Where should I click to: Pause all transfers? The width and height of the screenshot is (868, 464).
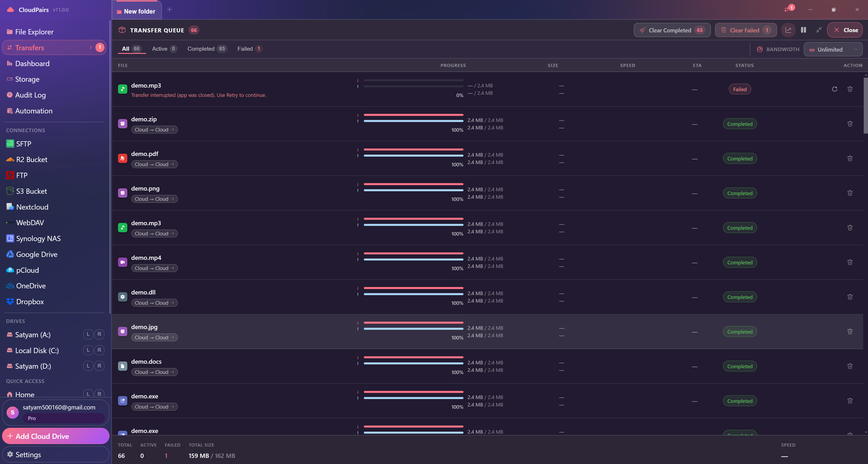tap(803, 30)
